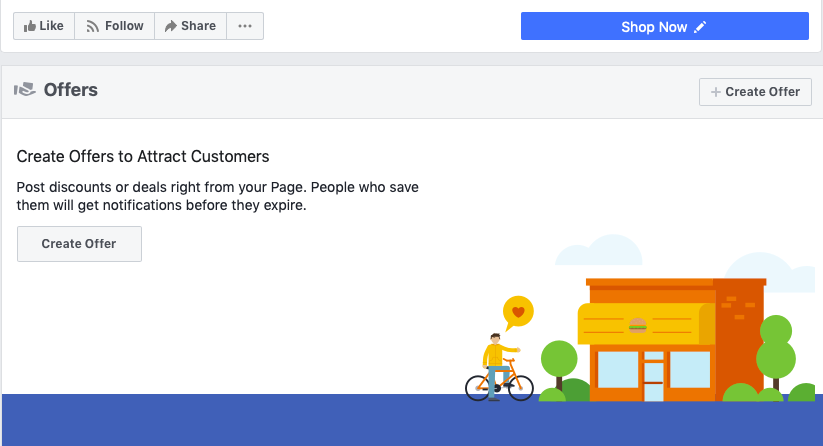The height and width of the screenshot is (446, 823).
Task: Click the Share arrow icon
Action: coord(171,26)
